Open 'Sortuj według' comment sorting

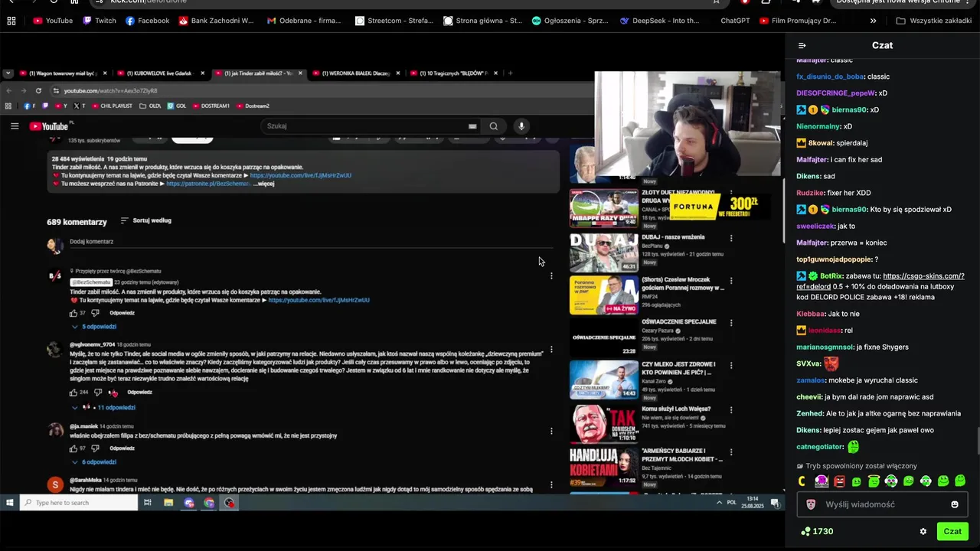point(146,220)
